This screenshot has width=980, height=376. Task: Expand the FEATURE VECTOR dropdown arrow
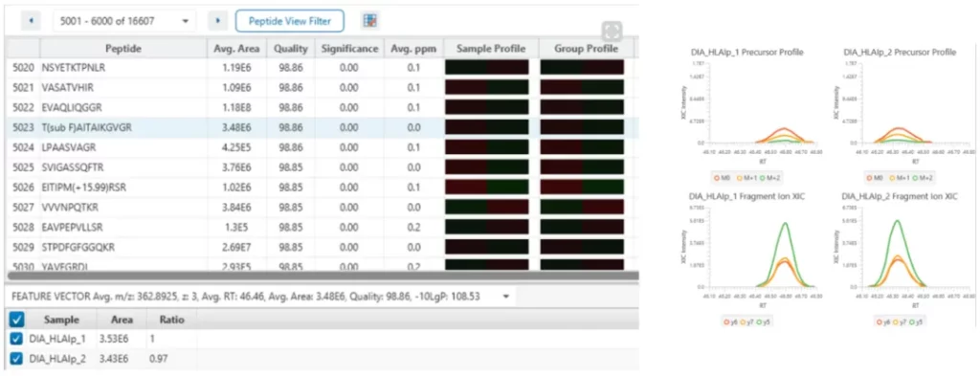[505, 296]
